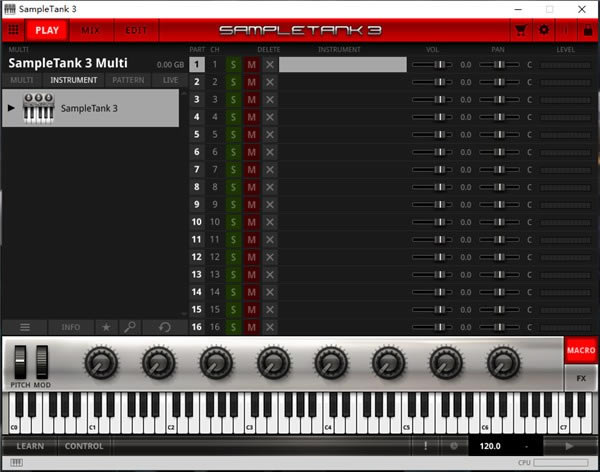Delete the instrument on part 16
600x472 pixels.
pyautogui.click(x=270, y=327)
